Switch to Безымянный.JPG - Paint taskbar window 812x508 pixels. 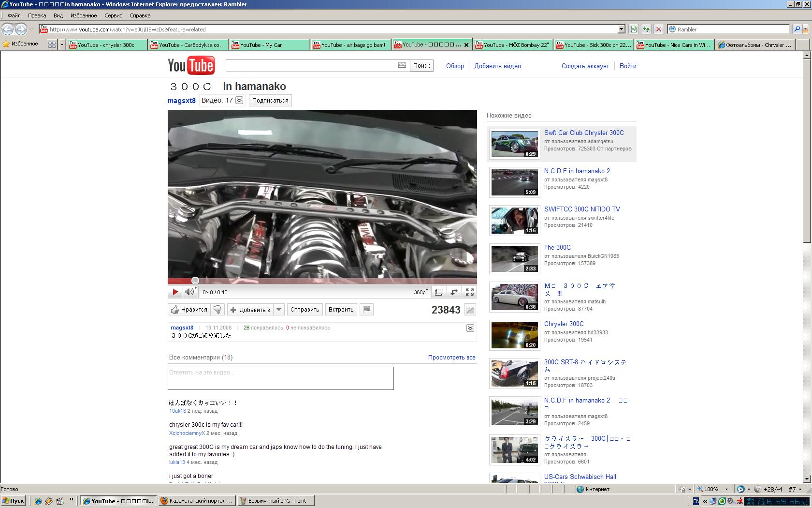[276, 501]
